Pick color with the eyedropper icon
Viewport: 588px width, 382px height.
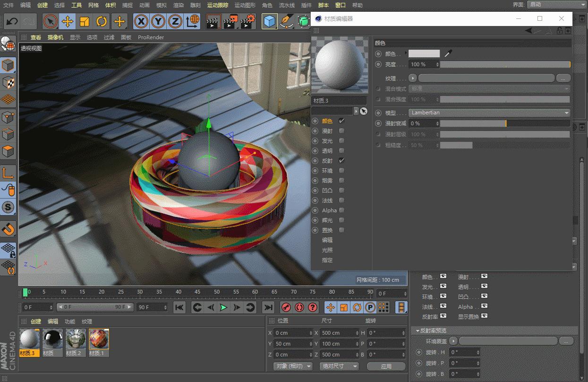448,54
